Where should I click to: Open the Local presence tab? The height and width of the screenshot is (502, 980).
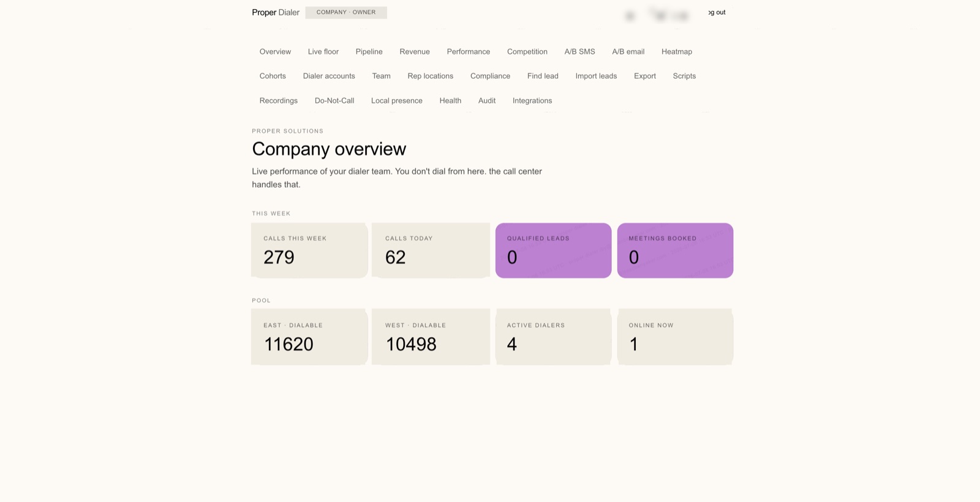click(x=397, y=100)
